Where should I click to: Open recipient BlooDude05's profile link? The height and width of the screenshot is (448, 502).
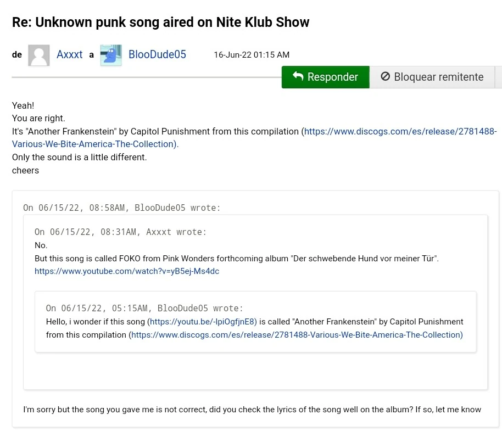(x=157, y=55)
